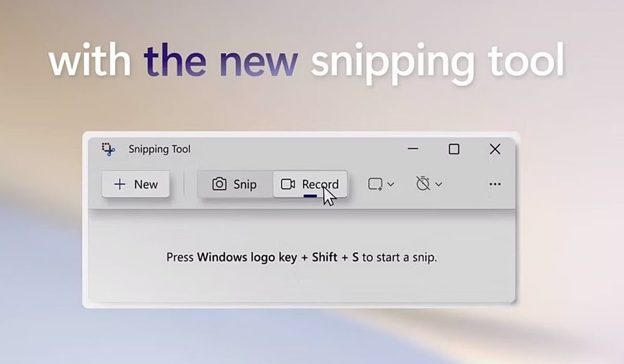Click the camera icon beside Snip
This screenshot has width=624, height=364.
[x=219, y=184]
